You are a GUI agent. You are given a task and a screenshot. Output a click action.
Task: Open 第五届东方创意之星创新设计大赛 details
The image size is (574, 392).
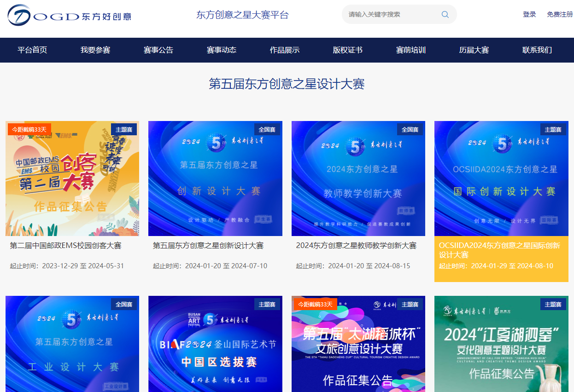215,179
